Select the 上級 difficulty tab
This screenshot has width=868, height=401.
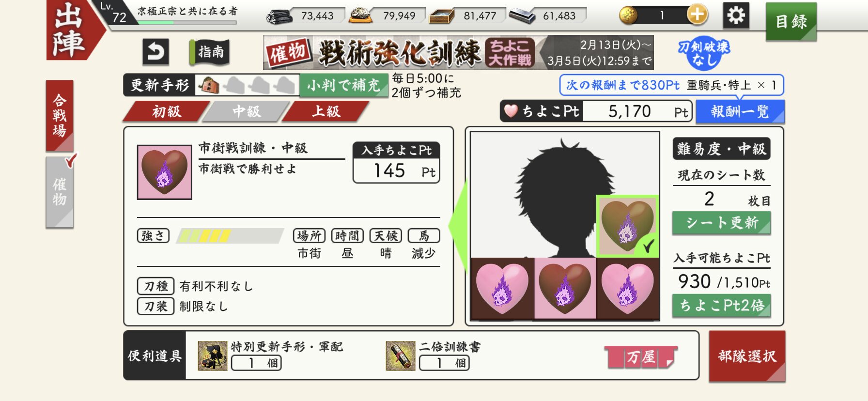click(x=326, y=111)
